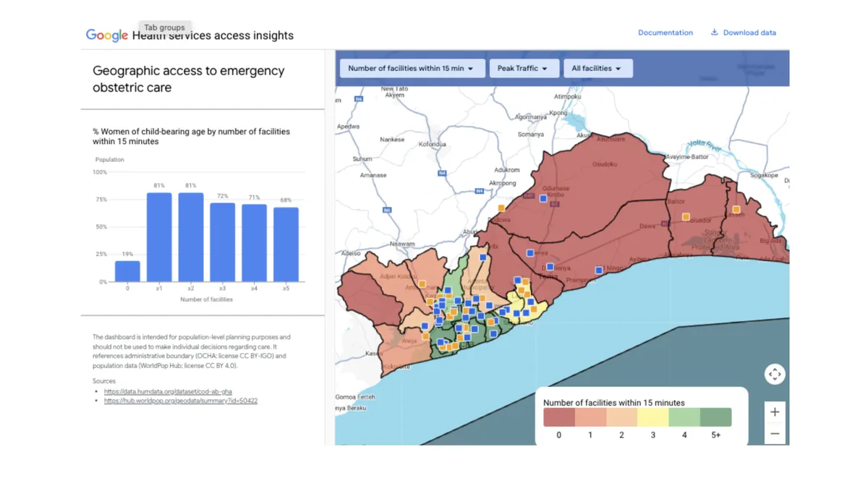Select orange facility marker near Koluedor
This screenshot has width=868, height=486.
[x=686, y=217]
